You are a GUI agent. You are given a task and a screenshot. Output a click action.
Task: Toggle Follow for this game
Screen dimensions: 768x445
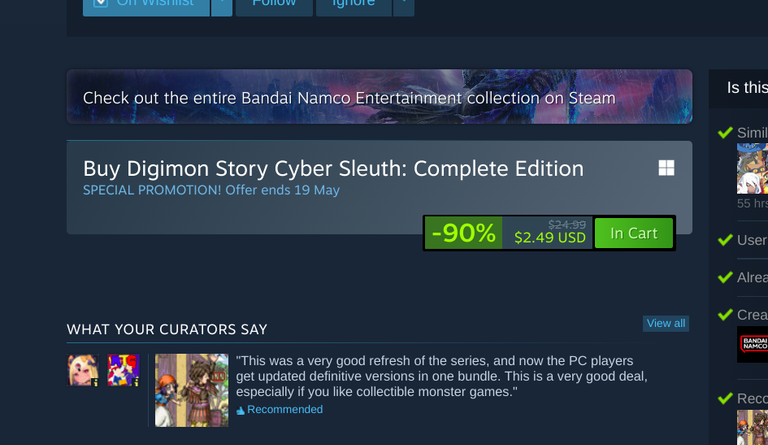coord(274,7)
